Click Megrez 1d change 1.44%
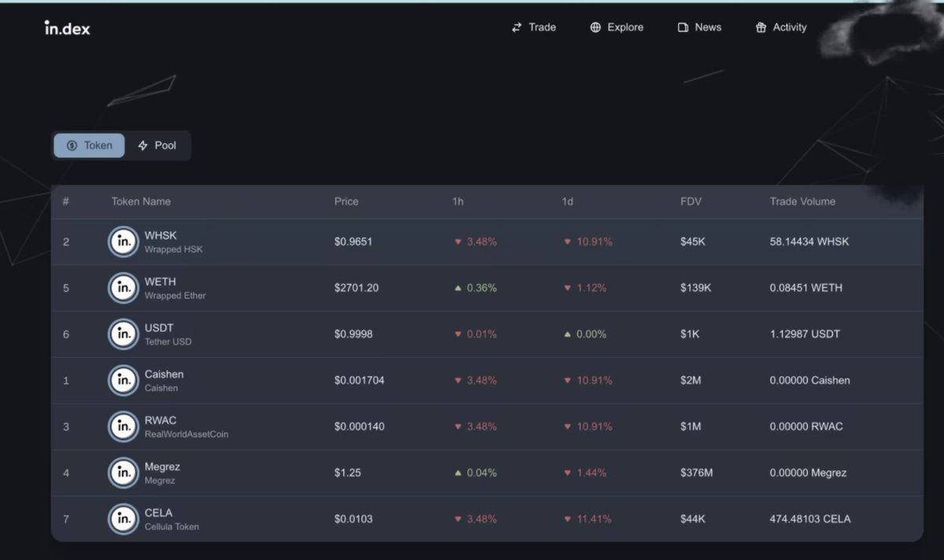The width and height of the screenshot is (944, 560). point(585,473)
